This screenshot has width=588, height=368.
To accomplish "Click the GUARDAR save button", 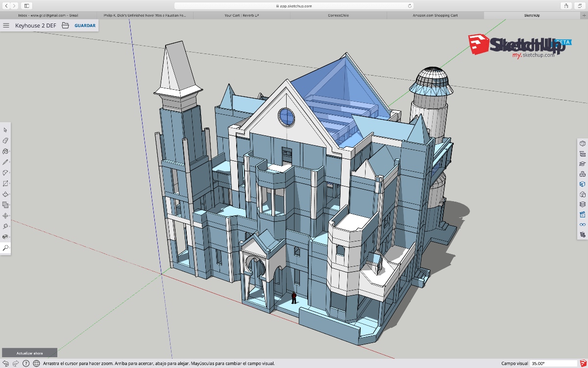I will [85, 26].
